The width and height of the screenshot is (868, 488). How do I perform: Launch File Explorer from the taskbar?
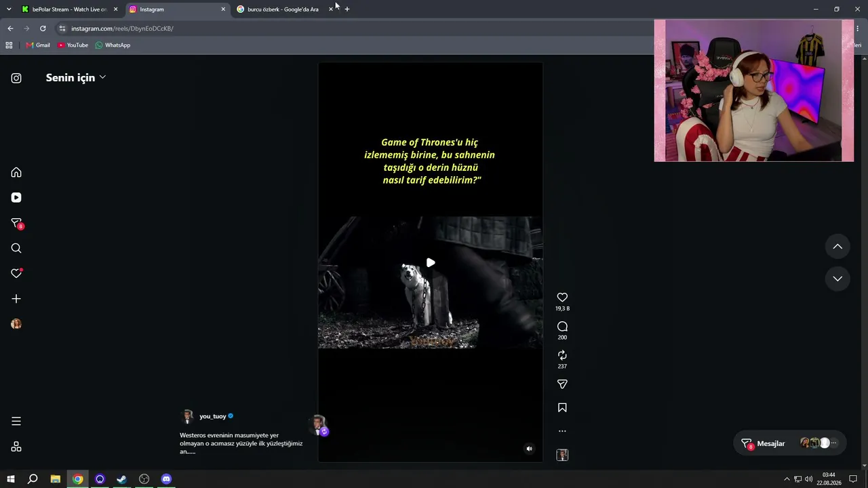(56, 479)
